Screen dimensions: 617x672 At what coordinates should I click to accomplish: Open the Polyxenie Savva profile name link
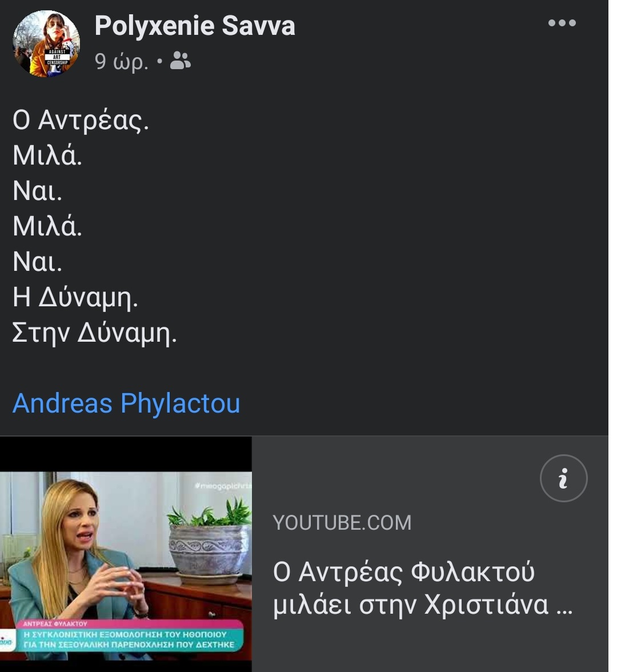click(194, 26)
